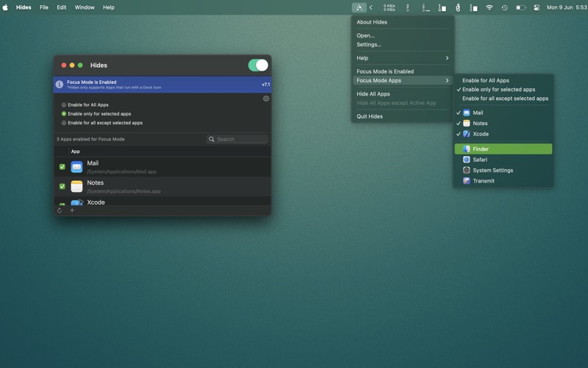Click Transmit icon in submenu
This screenshot has width=588, height=368.
coord(467,180)
